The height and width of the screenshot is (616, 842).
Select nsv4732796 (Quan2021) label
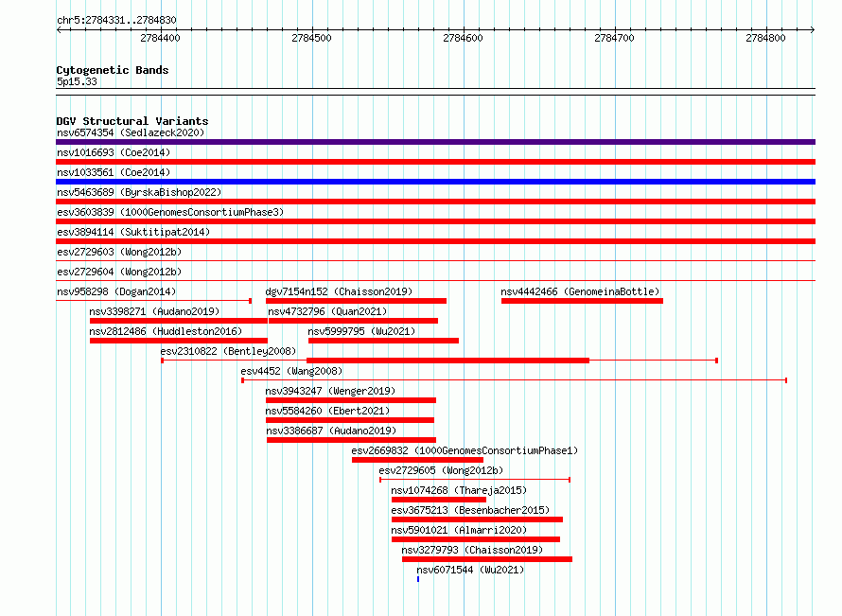(327, 311)
